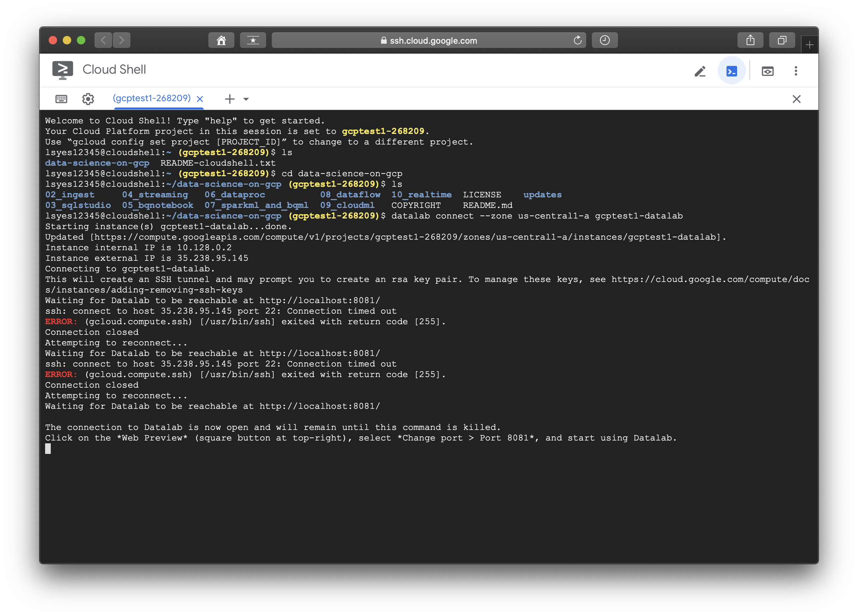
Task: Show the browser tab overview
Action: [782, 40]
